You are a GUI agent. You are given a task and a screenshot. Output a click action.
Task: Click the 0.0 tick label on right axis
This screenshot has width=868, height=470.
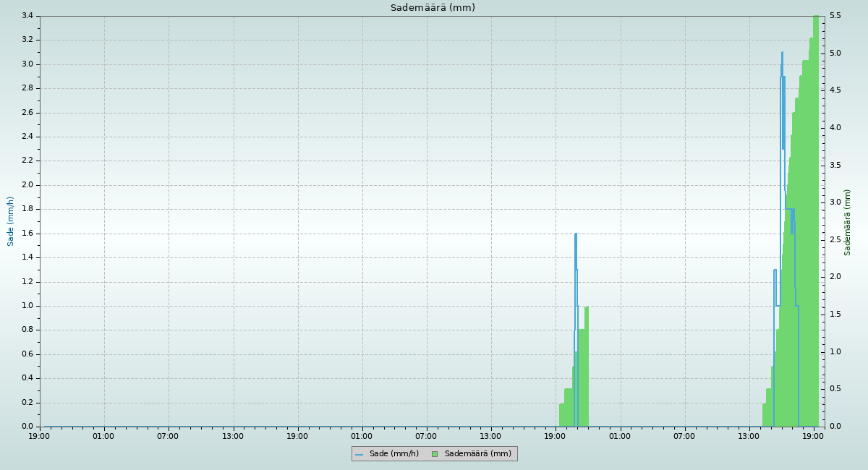point(835,427)
